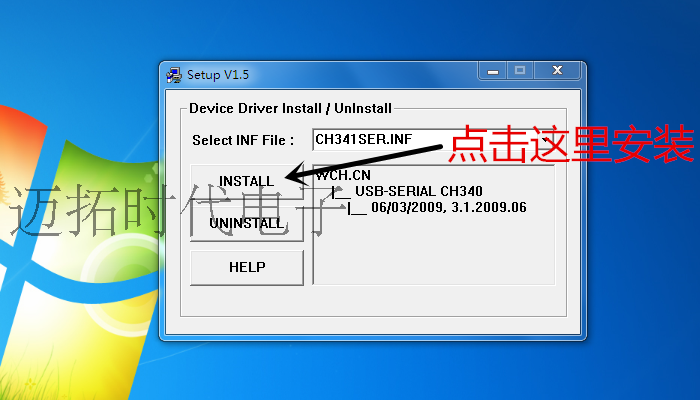Minimize the Setup V1.5 window
700x400 pixels.
click(492, 71)
